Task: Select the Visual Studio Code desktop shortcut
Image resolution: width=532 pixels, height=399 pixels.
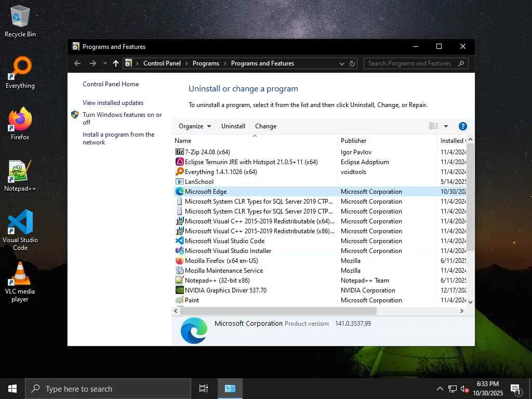Action: click(x=20, y=230)
